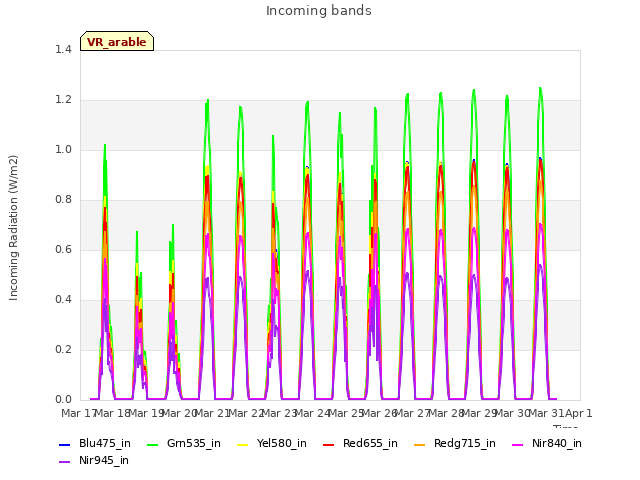Select the Blu475_in legend label
The width and height of the screenshot is (640, 480).
point(105,444)
